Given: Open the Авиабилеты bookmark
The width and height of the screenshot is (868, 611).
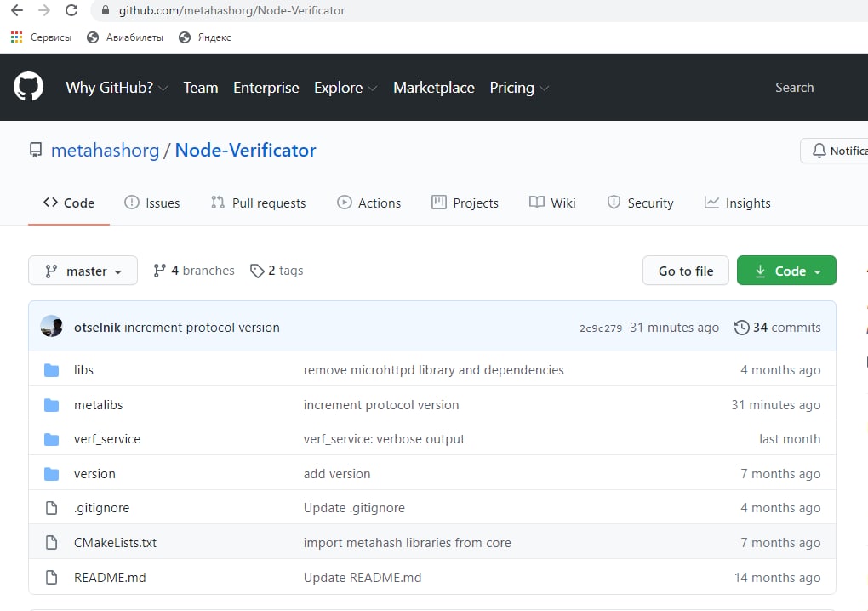Looking at the screenshot, I should tap(125, 37).
